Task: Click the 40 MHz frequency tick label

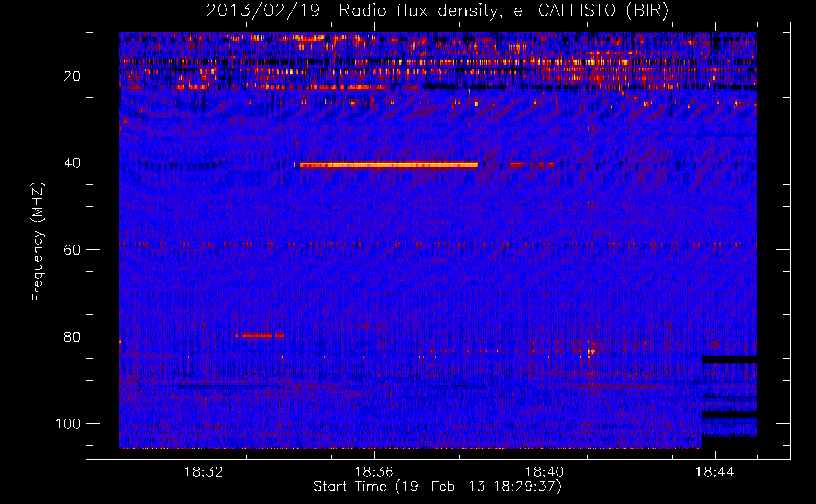Action: [x=72, y=163]
